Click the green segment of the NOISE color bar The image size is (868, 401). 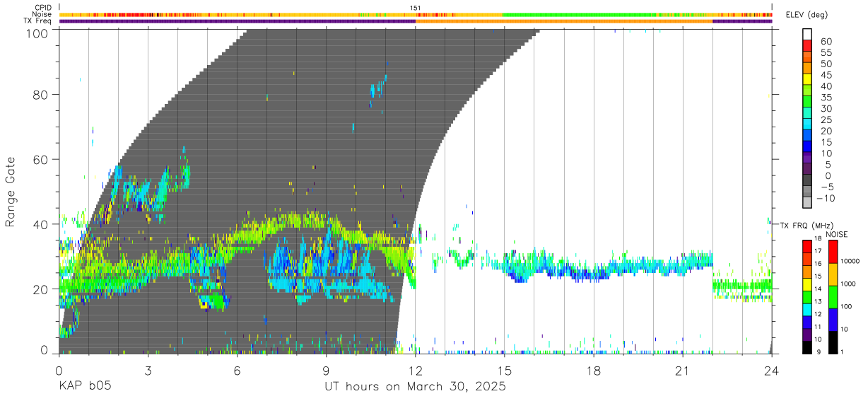click(832, 297)
